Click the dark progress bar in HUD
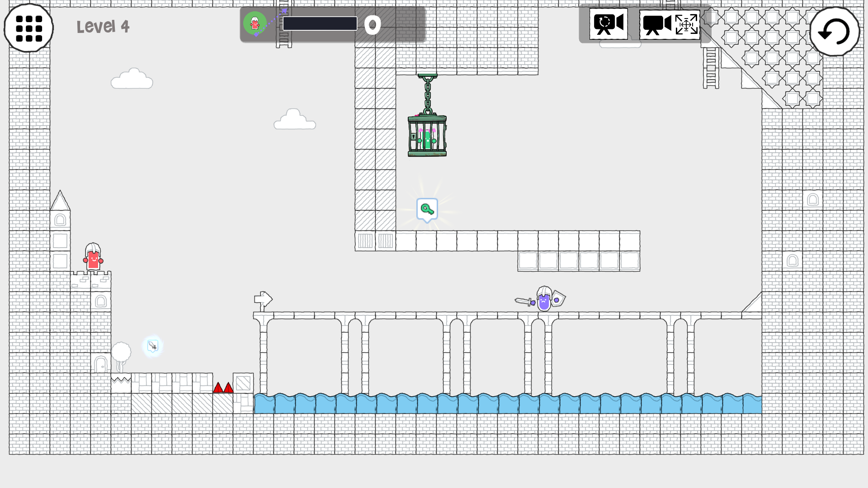 click(x=320, y=23)
